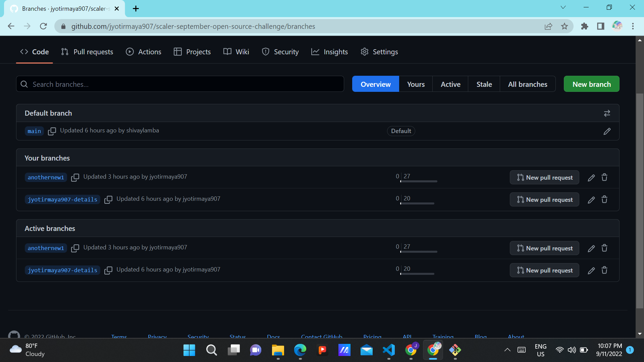The height and width of the screenshot is (362, 644).
Task: Click the green New branch button
Action: [591, 84]
